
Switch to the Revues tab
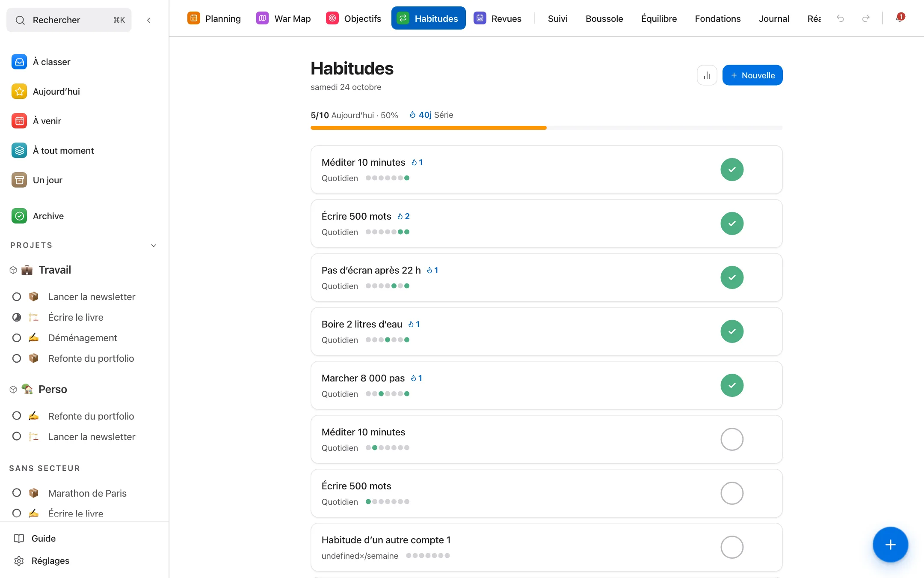coord(498,18)
